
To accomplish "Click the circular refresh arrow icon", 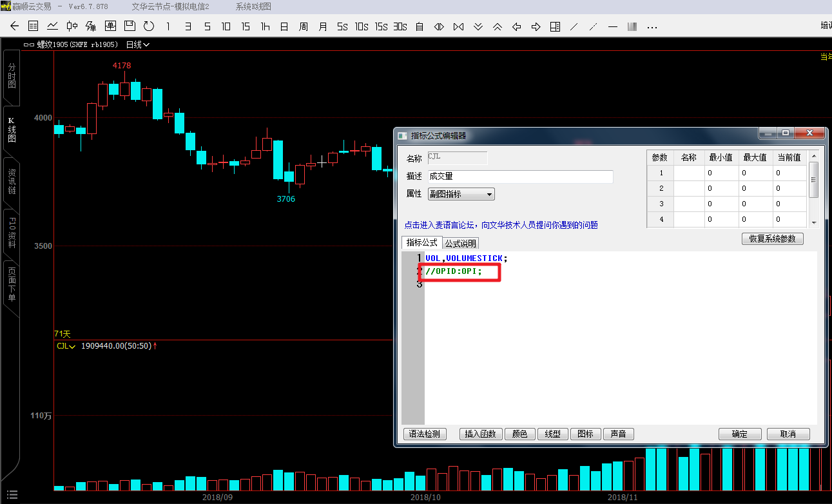I will 149,26.
